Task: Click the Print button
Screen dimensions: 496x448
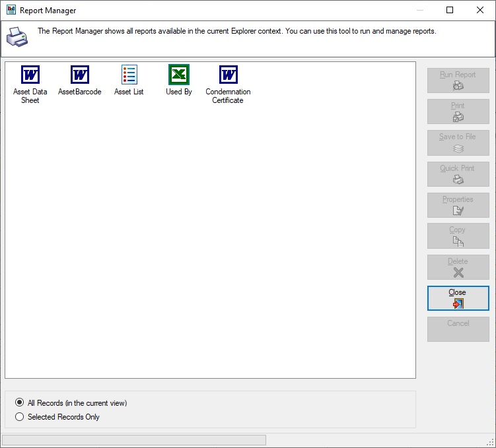Action: pyautogui.click(x=458, y=112)
